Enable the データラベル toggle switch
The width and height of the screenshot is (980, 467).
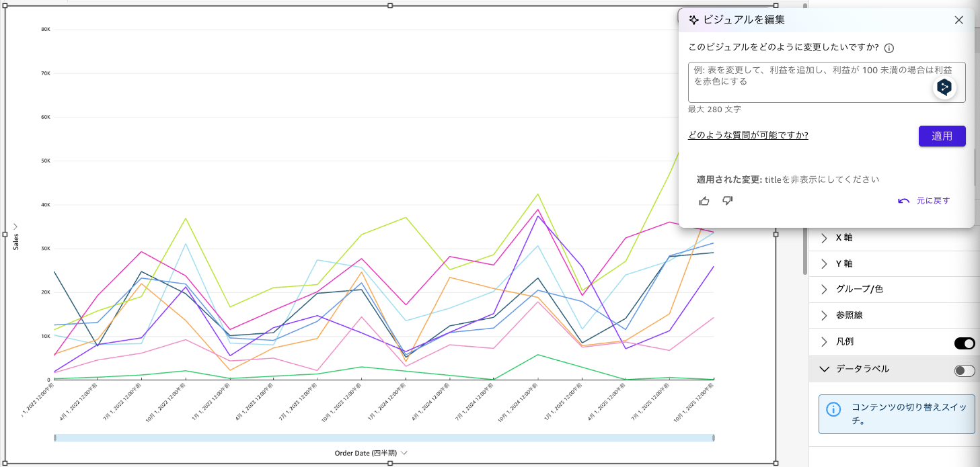pos(964,370)
